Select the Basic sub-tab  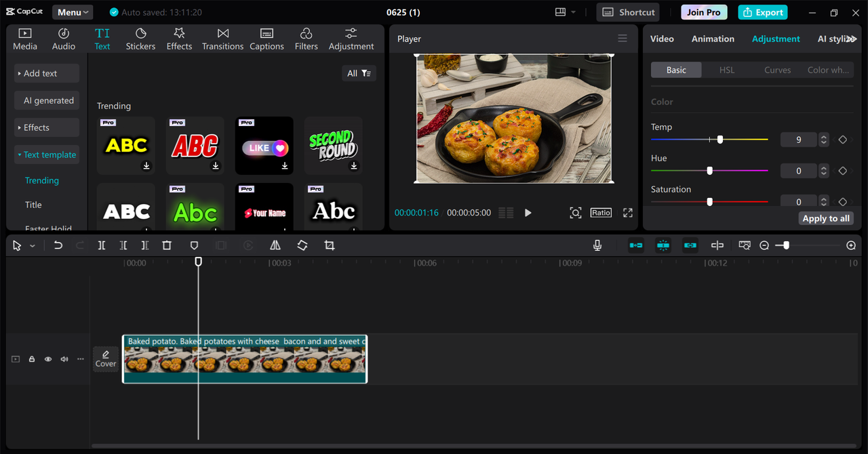676,70
